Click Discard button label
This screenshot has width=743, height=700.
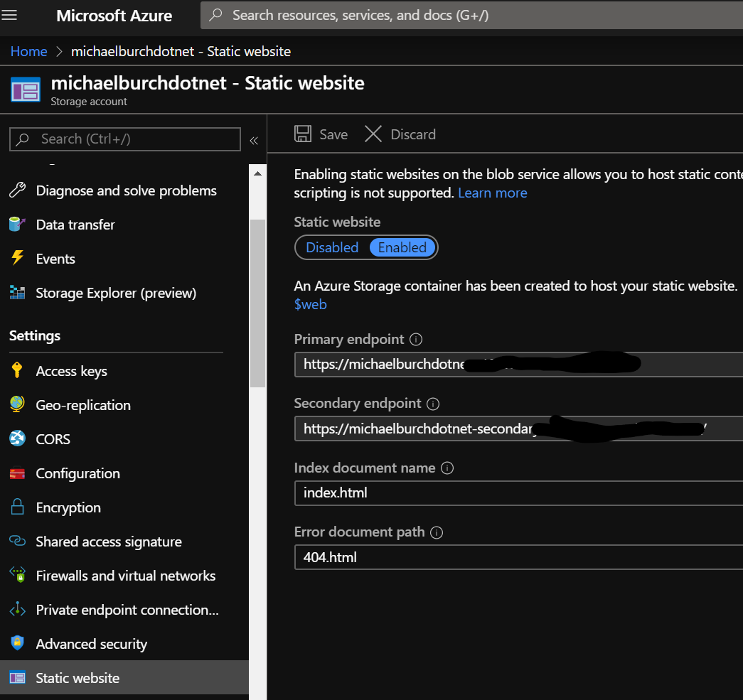click(x=413, y=134)
